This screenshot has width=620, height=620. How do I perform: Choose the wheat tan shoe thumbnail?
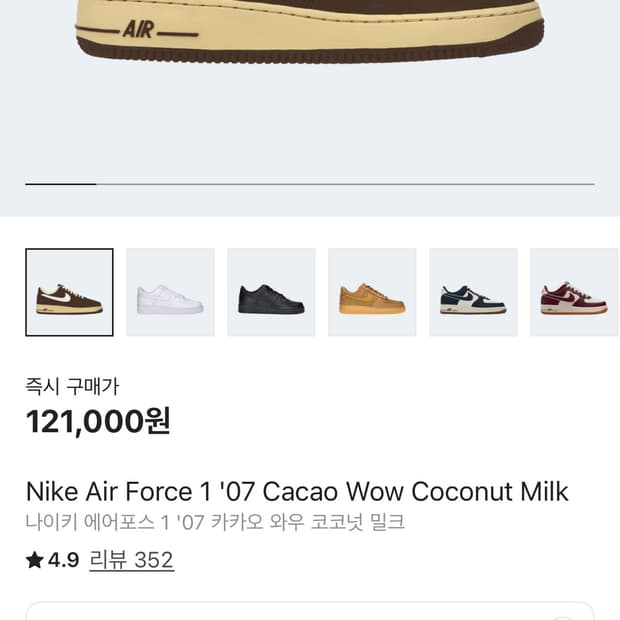pyautogui.click(x=372, y=292)
